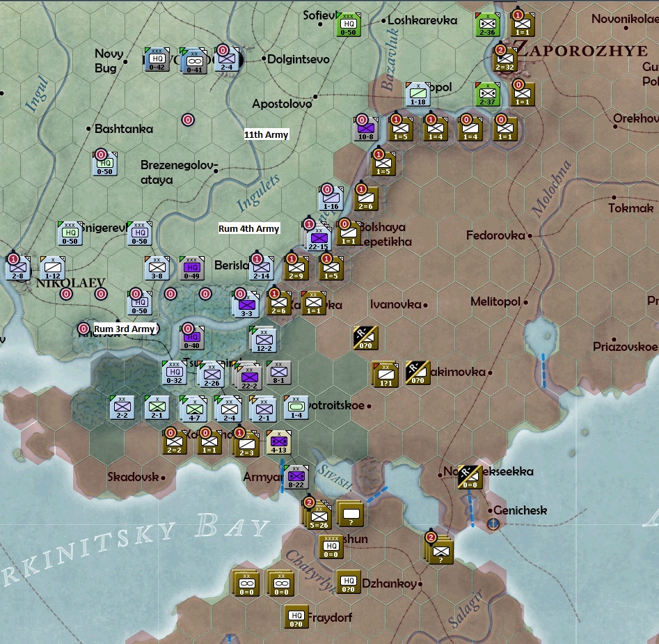Select the 2-26 infantry unit counter
Image resolution: width=659 pixels, height=644 pixels.
212,375
